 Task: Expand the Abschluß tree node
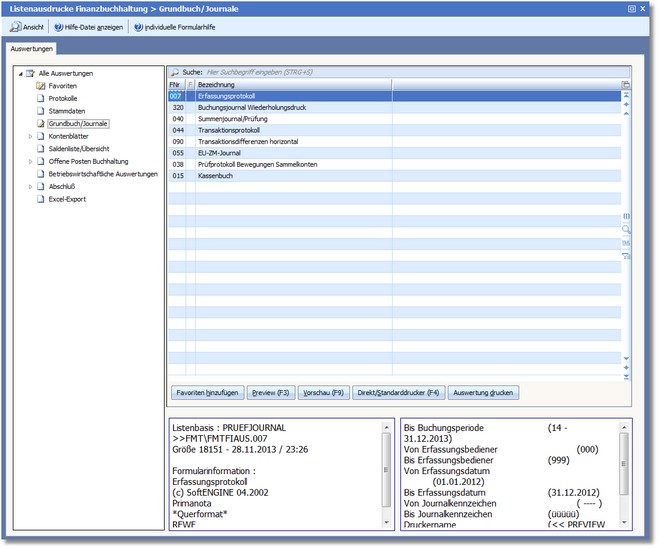30,186
